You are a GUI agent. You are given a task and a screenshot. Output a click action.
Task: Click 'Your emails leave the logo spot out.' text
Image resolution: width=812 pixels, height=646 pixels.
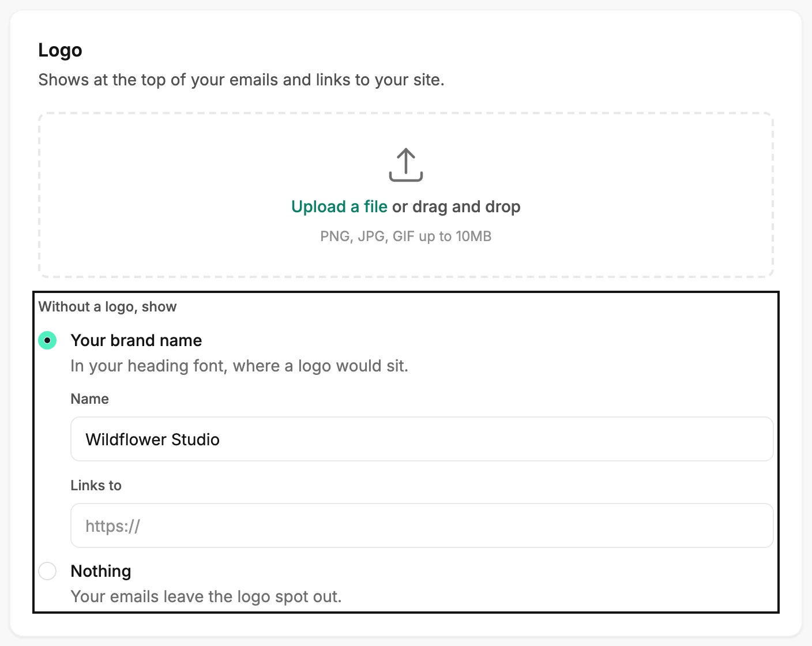tap(206, 596)
